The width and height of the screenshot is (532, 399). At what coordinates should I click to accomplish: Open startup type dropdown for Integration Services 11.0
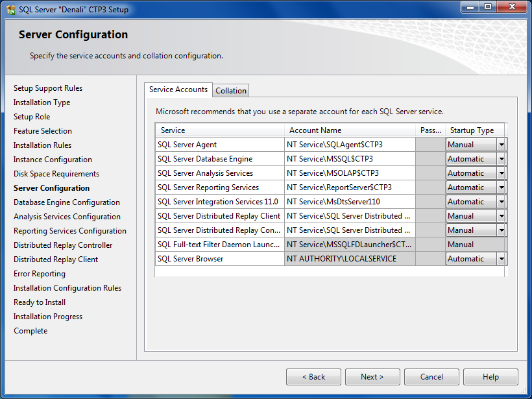click(x=501, y=202)
